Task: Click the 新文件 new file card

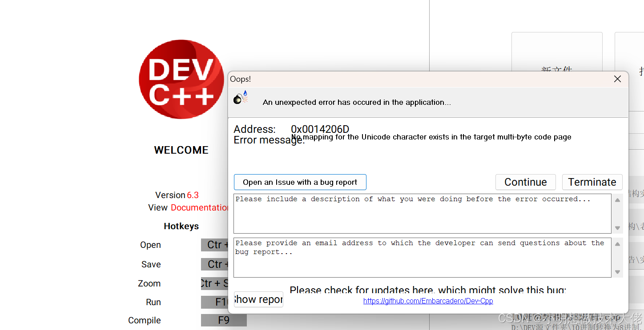Action: pyautogui.click(x=557, y=52)
